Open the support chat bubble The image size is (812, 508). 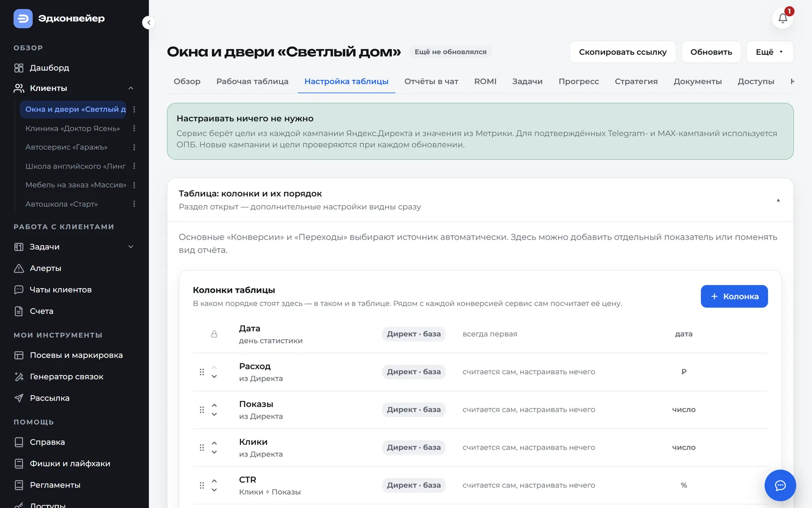point(780,486)
